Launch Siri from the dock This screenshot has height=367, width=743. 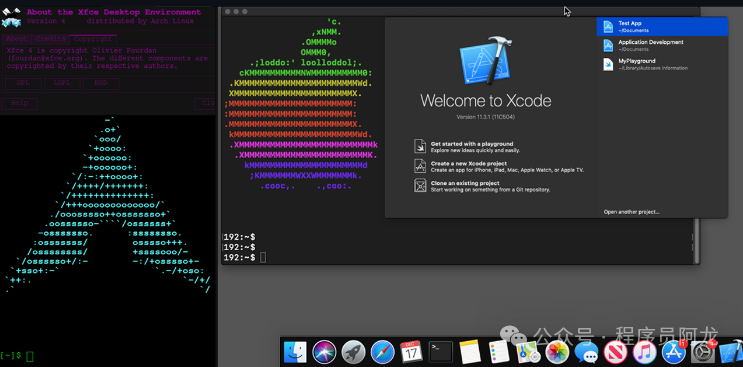(325, 352)
